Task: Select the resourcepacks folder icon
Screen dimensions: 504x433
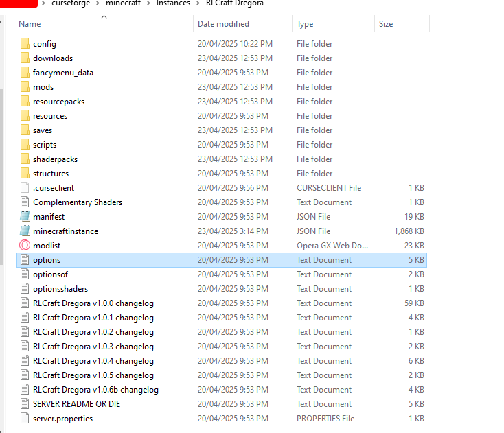Action: [x=25, y=101]
